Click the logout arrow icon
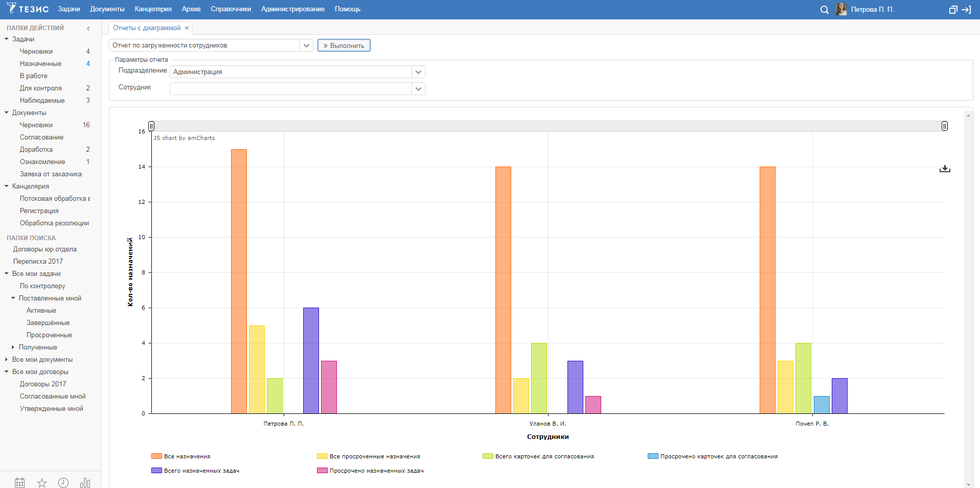Viewport: 980px width, 488px height. click(x=966, y=10)
